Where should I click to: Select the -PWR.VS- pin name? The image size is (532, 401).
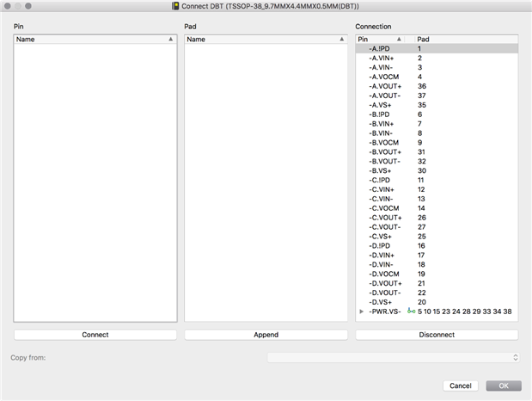(385, 312)
